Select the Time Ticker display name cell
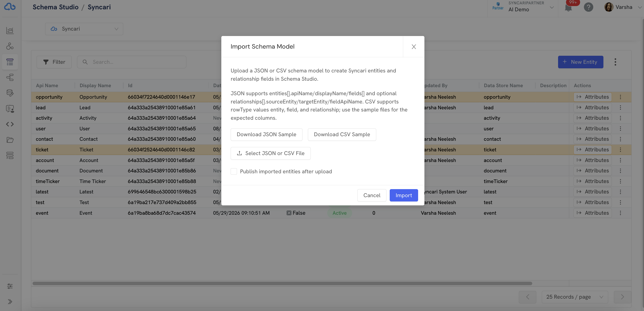This screenshot has height=311, width=644. tap(93, 181)
